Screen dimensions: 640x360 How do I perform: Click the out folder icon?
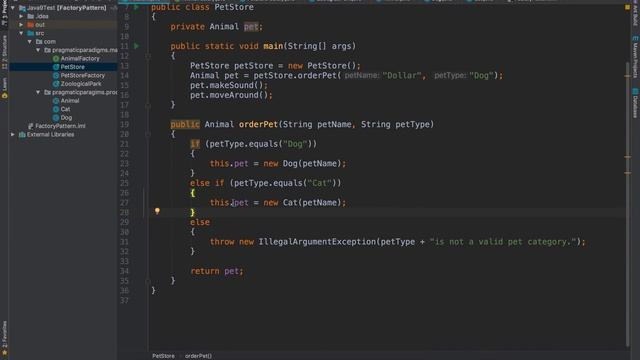tap(31, 24)
